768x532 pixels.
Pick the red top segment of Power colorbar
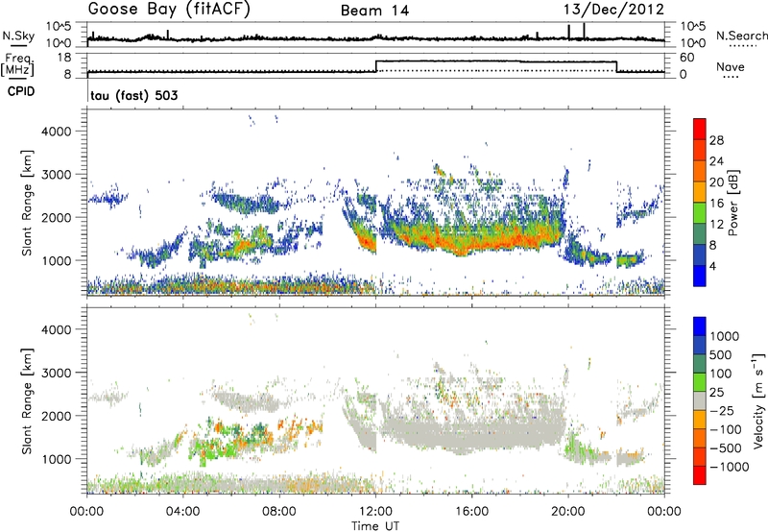click(x=700, y=130)
